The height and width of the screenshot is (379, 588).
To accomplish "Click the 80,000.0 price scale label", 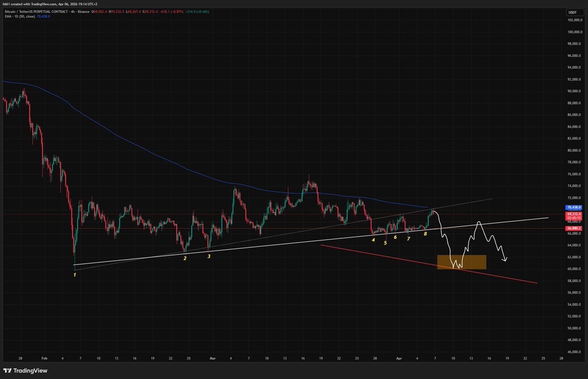I will coord(575,151).
